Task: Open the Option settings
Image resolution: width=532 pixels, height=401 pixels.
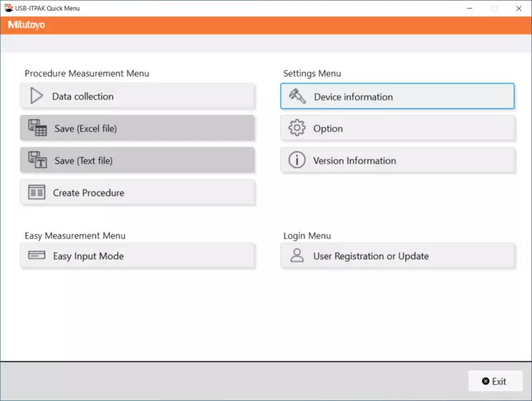Action: (397, 128)
